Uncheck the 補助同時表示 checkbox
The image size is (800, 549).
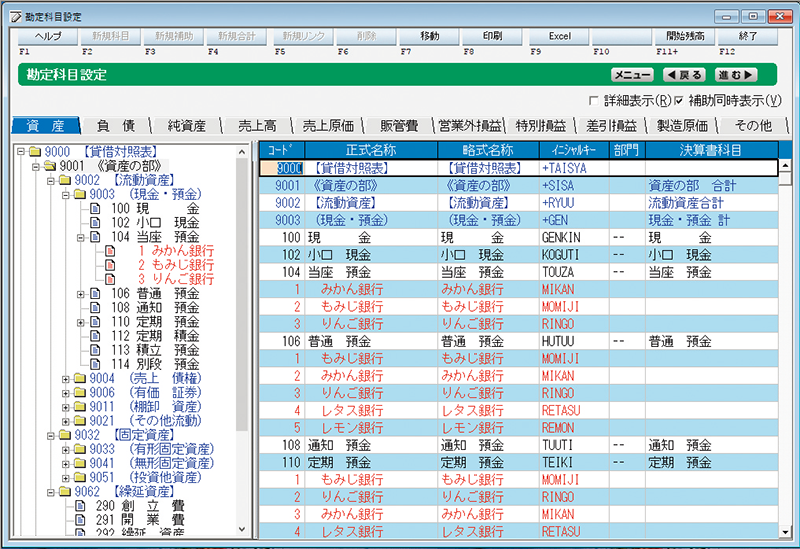679,101
